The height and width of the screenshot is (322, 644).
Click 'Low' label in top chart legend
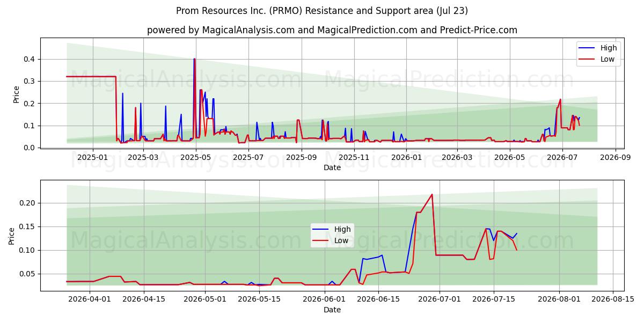coord(608,59)
